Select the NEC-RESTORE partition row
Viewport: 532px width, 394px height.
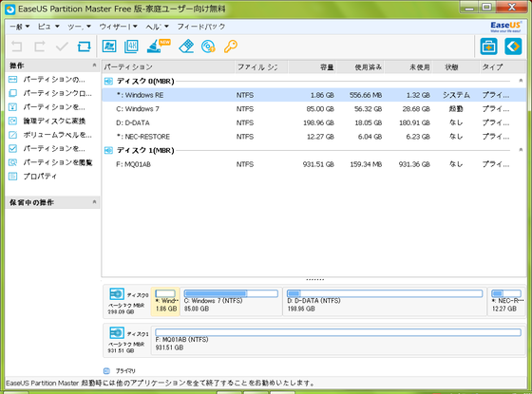click(313, 137)
